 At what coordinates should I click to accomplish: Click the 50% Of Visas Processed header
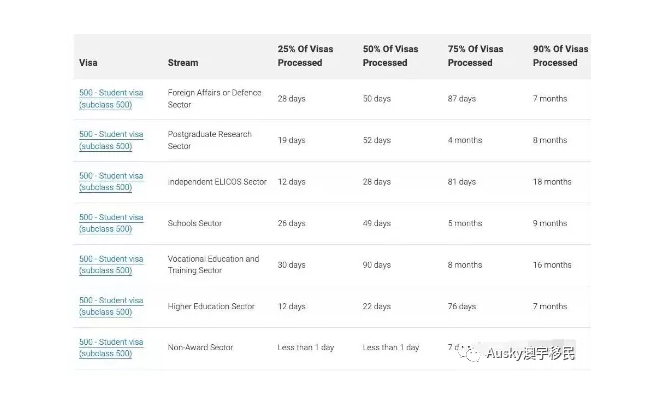coord(391,56)
